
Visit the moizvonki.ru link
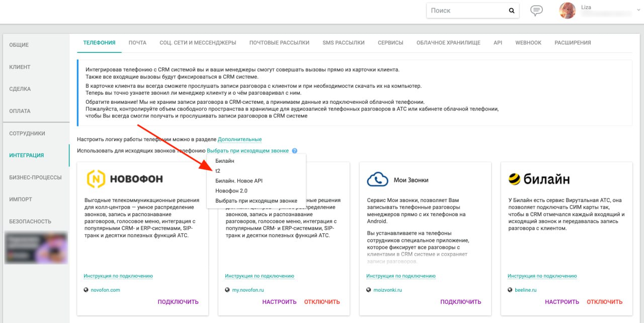(388, 290)
